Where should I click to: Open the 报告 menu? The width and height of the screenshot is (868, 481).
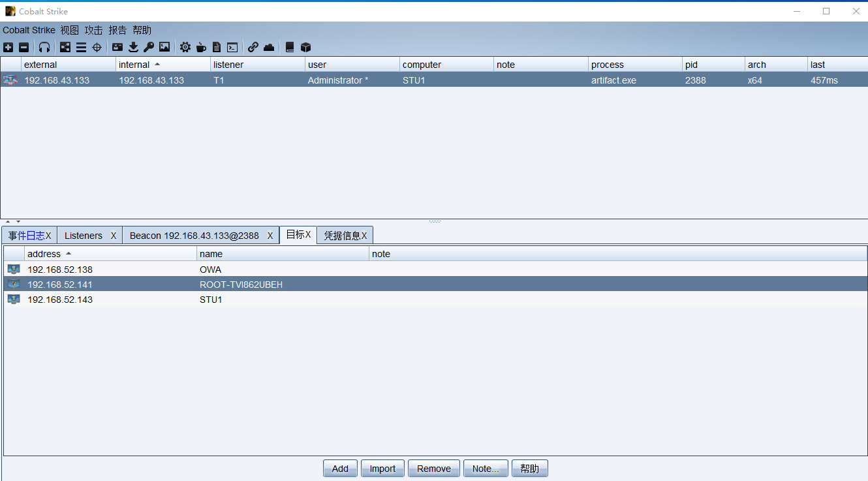pos(118,30)
